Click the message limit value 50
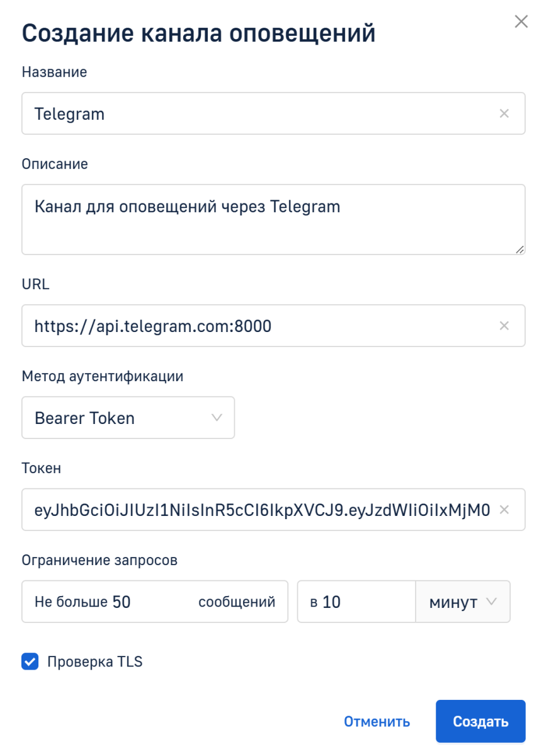The height and width of the screenshot is (756, 539). [122, 602]
